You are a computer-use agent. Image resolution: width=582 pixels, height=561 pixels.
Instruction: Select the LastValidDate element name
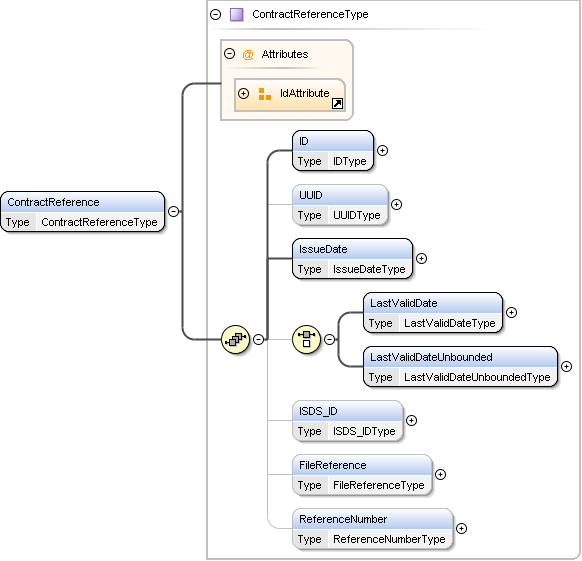point(403,303)
